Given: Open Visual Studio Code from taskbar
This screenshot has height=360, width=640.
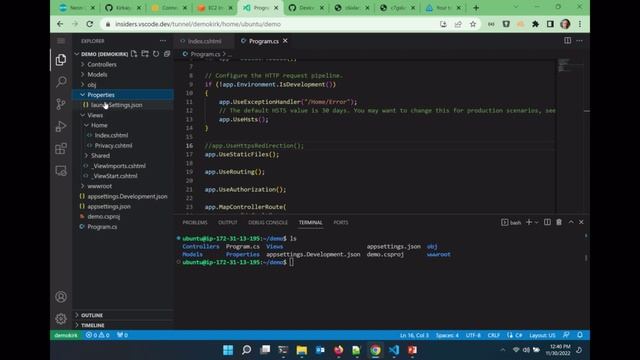Looking at the screenshot, I should click(393, 350).
